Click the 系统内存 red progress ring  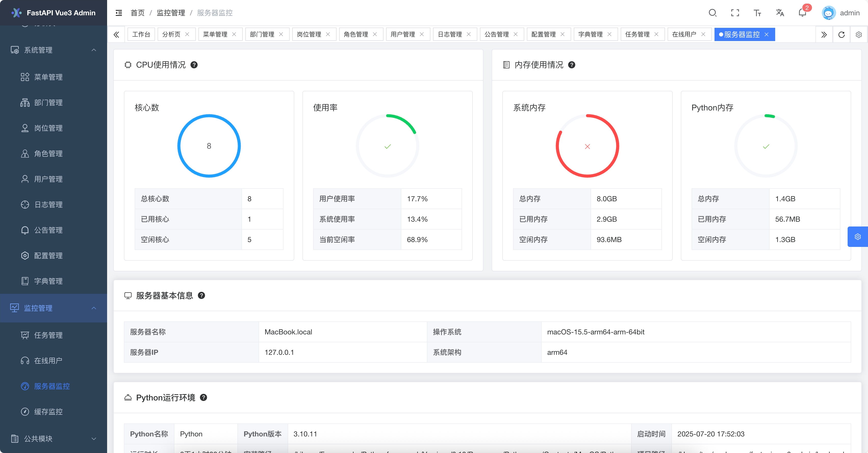pos(587,146)
